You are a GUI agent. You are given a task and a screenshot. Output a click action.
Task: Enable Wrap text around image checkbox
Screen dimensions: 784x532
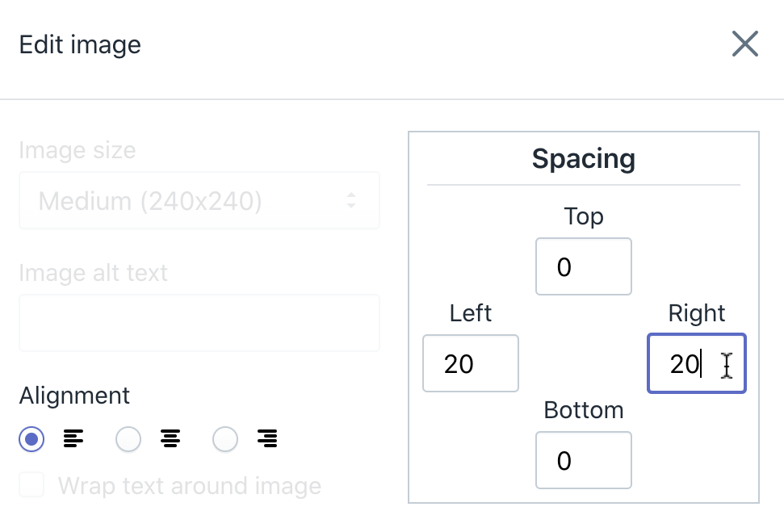pos(31,485)
